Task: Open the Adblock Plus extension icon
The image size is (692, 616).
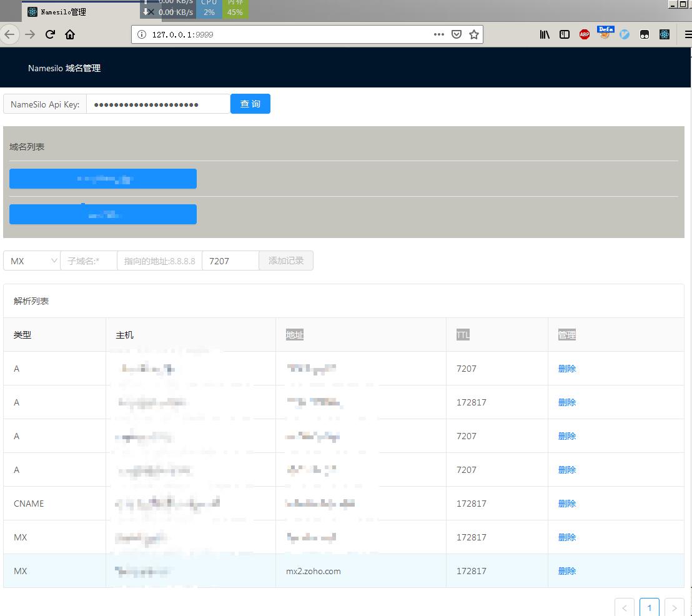Action: 585,34
